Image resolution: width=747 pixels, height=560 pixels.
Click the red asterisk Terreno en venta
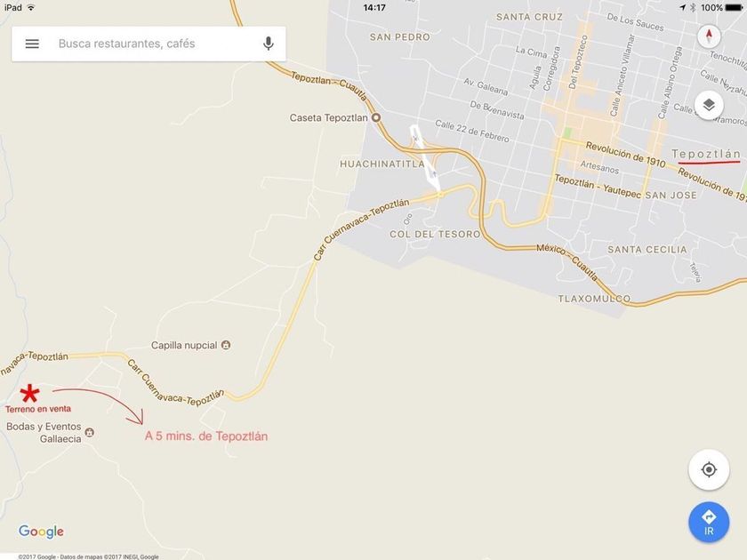[29, 393]
